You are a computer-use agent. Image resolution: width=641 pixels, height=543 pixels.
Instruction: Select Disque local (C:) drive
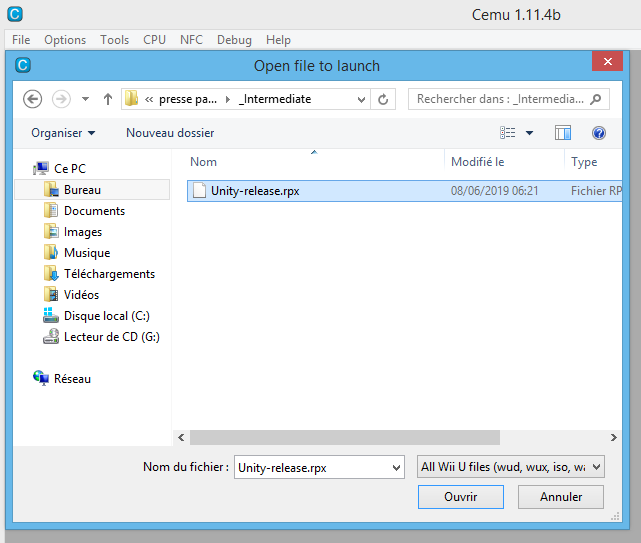[96, 316]
